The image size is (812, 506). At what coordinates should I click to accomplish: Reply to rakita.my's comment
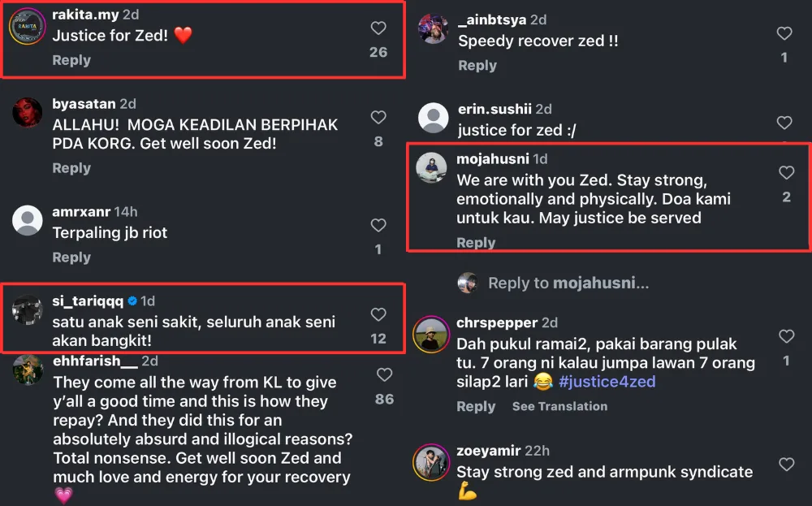click(71, 60)
